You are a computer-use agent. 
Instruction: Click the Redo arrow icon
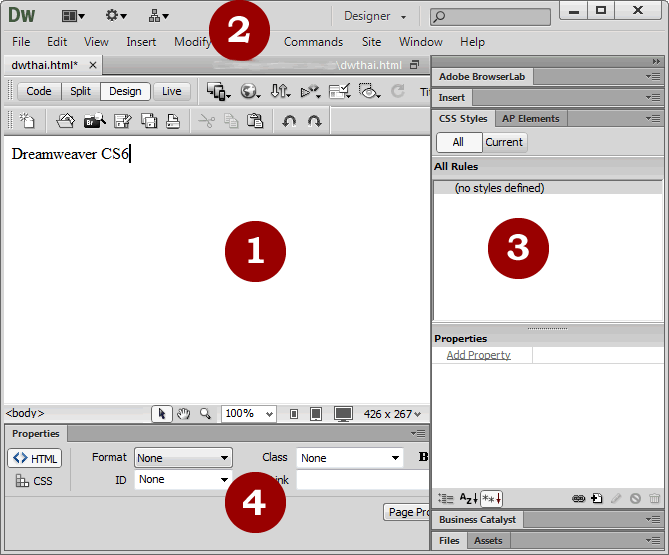point(314,122)
